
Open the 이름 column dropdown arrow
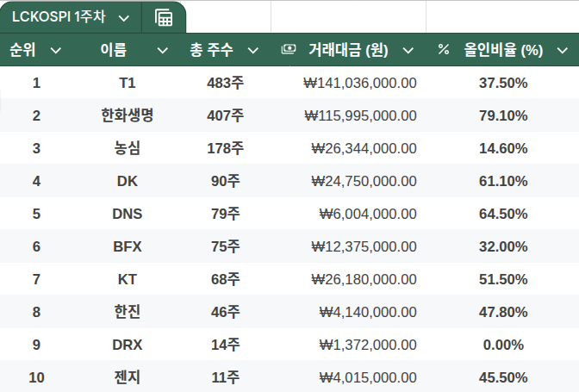(162, 50)
